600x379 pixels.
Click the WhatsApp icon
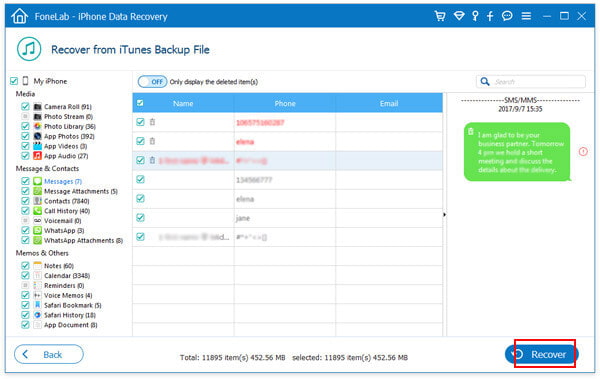[37, 230]
